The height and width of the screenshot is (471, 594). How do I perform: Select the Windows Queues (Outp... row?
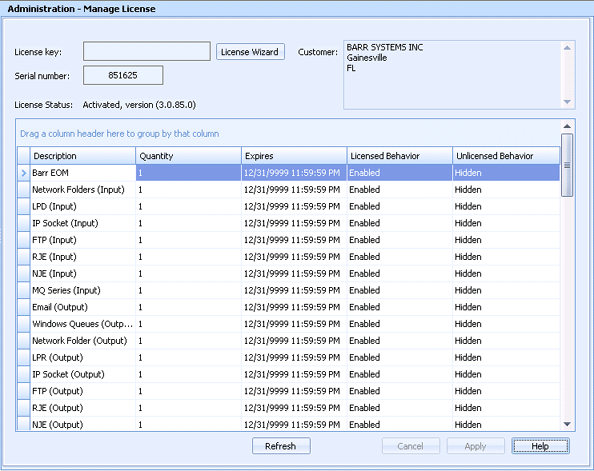(x=288, y=324)
